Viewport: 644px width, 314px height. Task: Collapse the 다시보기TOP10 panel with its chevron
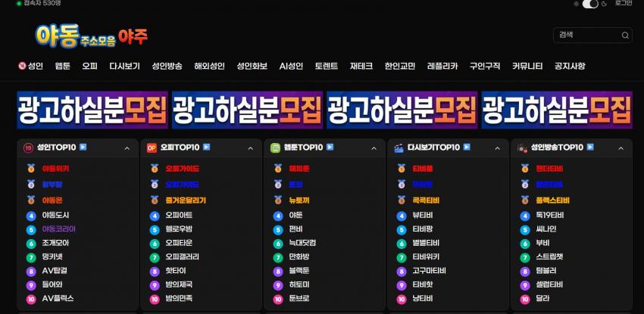click(497, 149)
